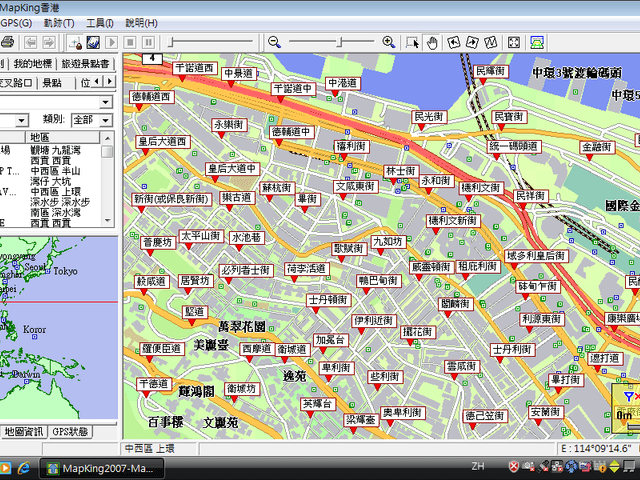Click the map zoom level slider handle
The width and height of the screenshot is (640, 480).
340,42
